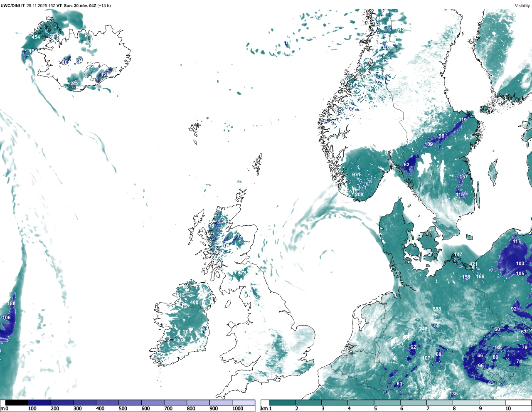The height and width of the screenshot is (412, 532).
Task: Click the '83' visibility value
Action: click(491, 383)
